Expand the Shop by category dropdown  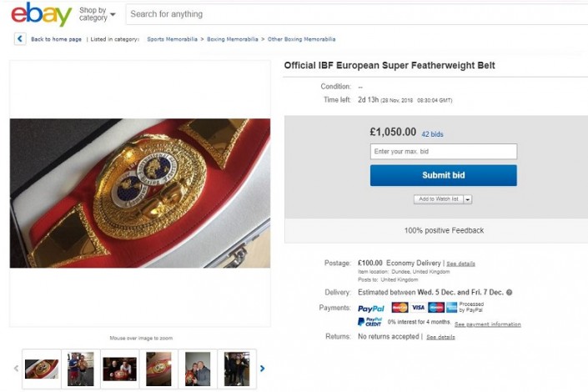coord(97,14)
